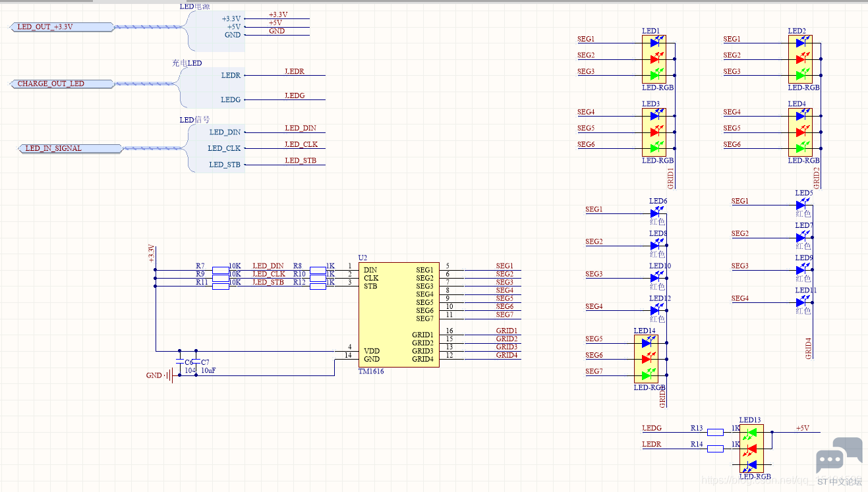Select resistor R12
Screen dimensions: 868x492
point(318,286)
